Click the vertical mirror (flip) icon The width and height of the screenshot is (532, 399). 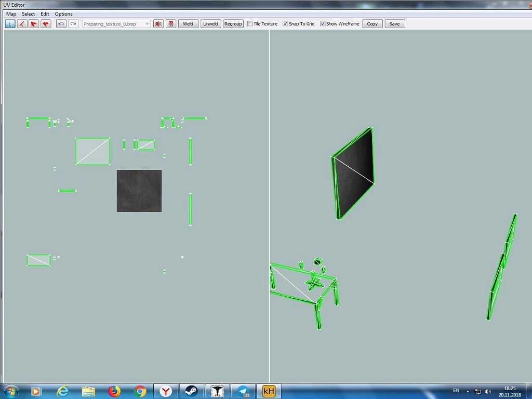[x=170, y=24]
